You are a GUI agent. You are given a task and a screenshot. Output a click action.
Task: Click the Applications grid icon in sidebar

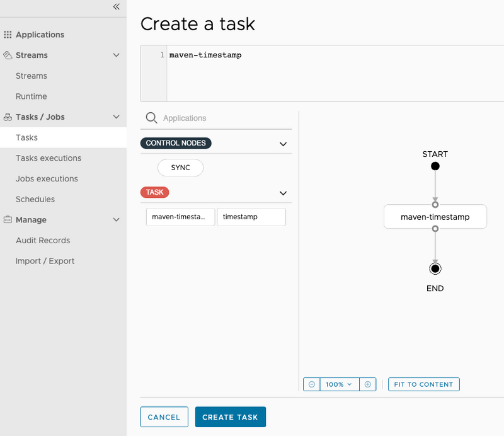coord(8,34)
